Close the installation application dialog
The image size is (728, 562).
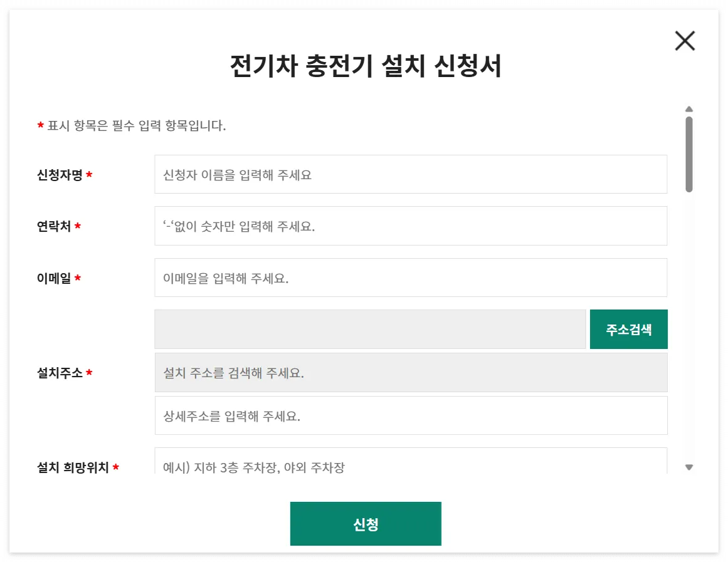click(684, 41)
